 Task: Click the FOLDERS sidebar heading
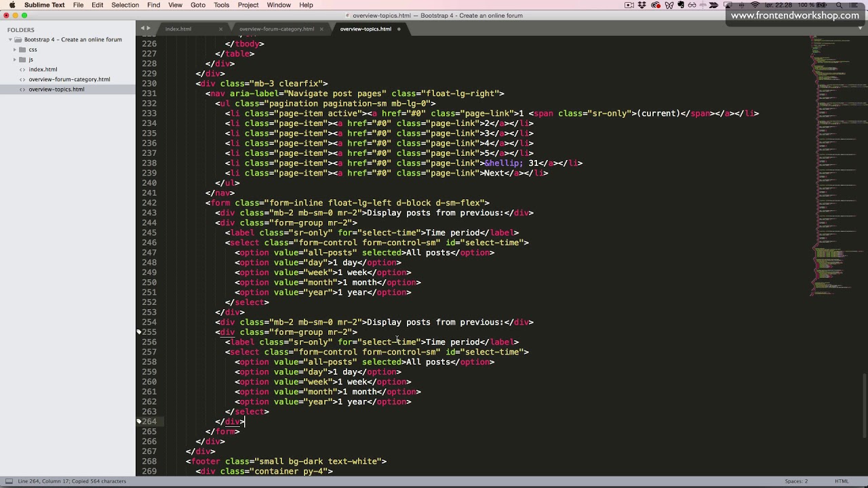pyautogui.click(x=21, y=30)
